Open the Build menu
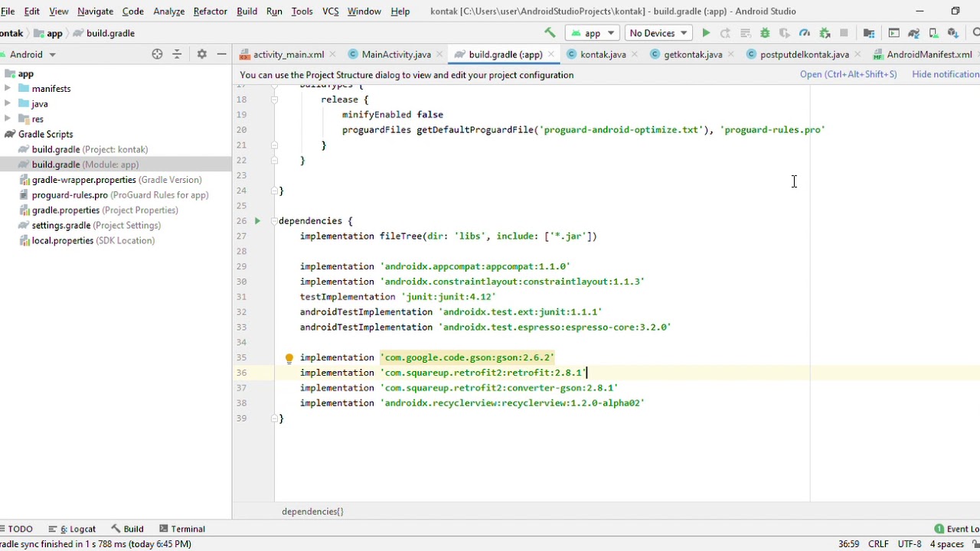The image size is (980, 551). (x=247, y=11)
